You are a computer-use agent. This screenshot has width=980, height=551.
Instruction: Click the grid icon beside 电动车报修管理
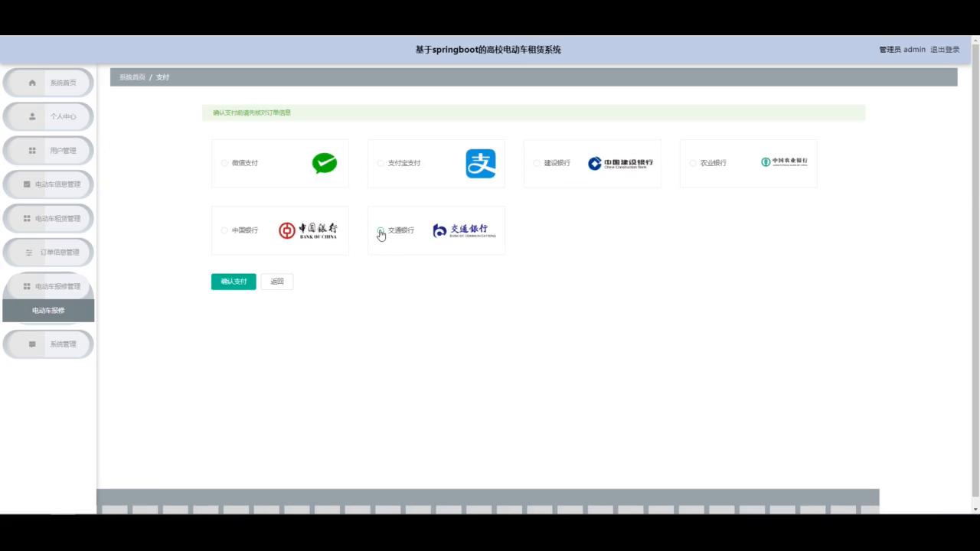[x=27, y=286]
